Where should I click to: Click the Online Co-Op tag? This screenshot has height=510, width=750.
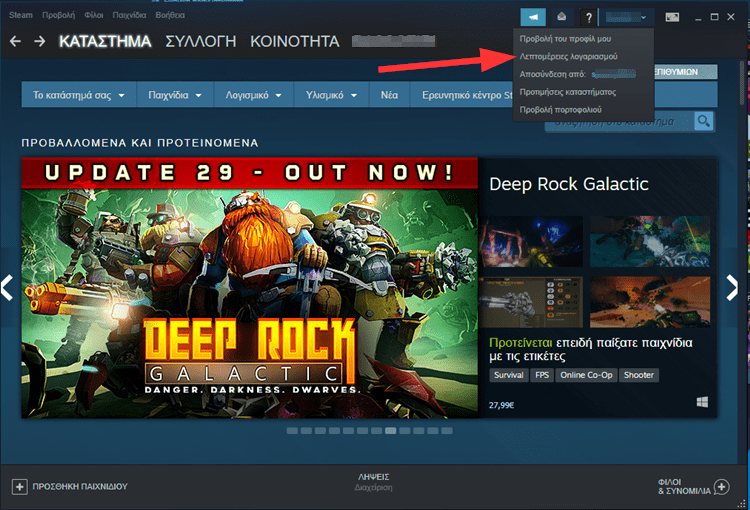point(586,375)
